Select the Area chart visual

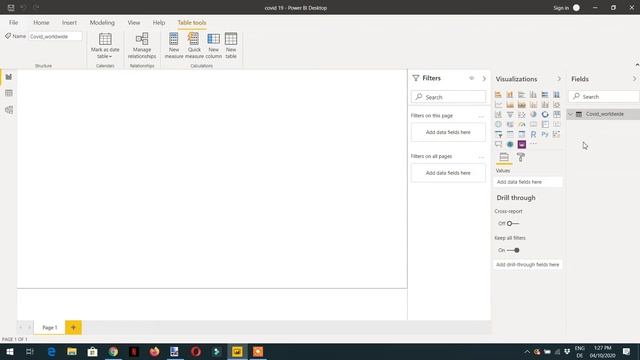[510, 104]
